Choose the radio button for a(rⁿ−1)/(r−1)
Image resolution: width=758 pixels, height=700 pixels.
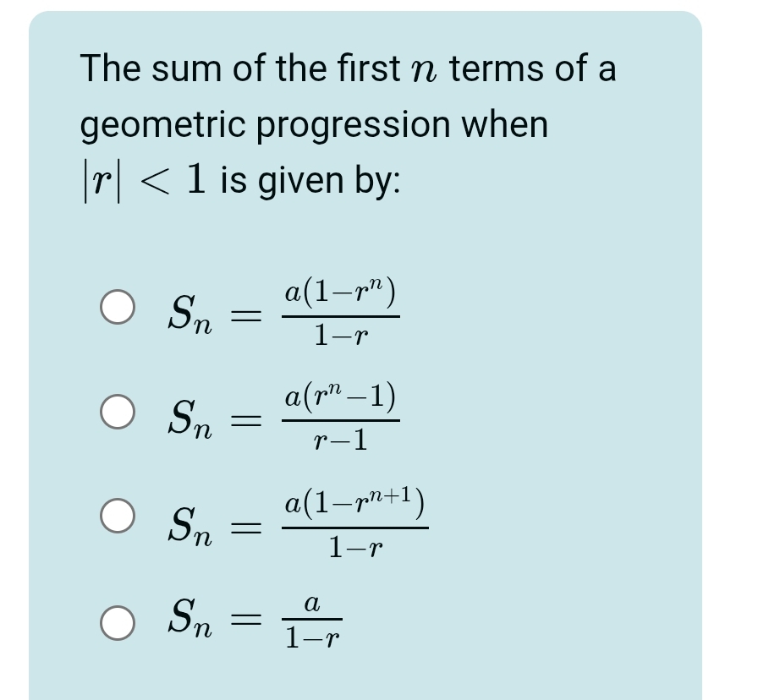pos(118,413)
